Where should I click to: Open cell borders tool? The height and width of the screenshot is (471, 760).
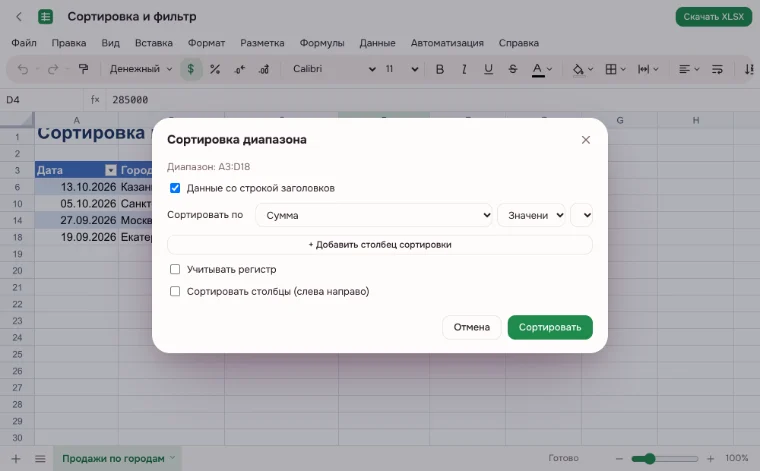pyautogui.click(x=611, y=69)
